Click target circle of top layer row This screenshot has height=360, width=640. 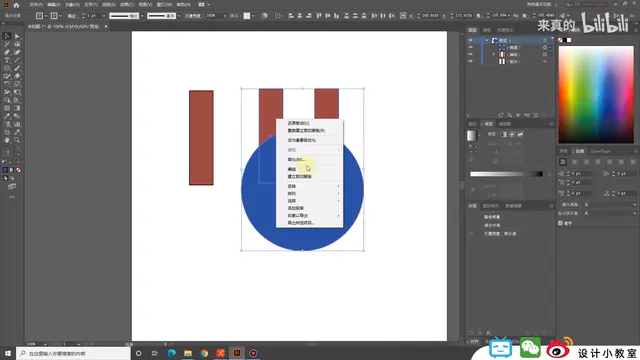click(544, 40)
